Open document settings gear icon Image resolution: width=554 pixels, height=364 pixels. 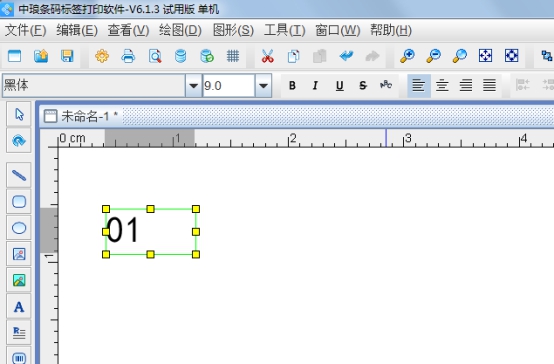click(x=102, y=56)
